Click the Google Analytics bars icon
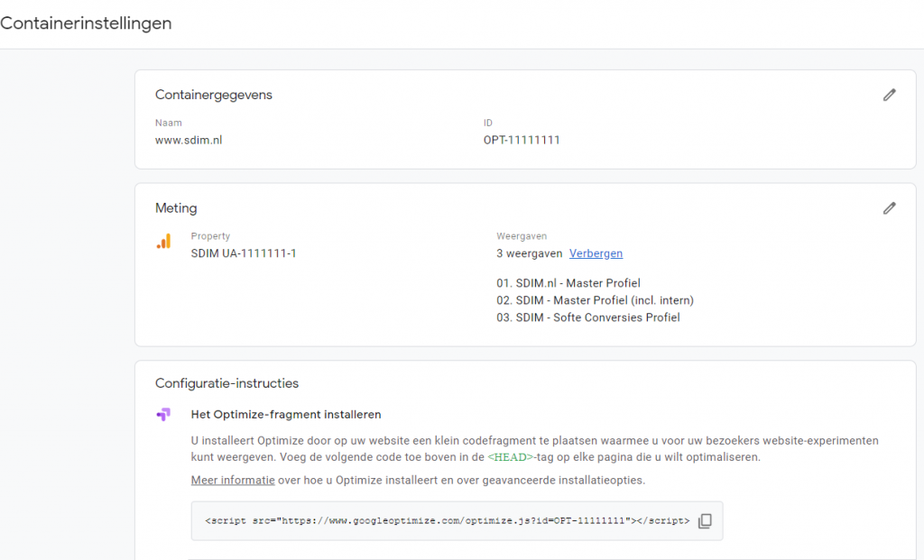 [x=164, y=242]
